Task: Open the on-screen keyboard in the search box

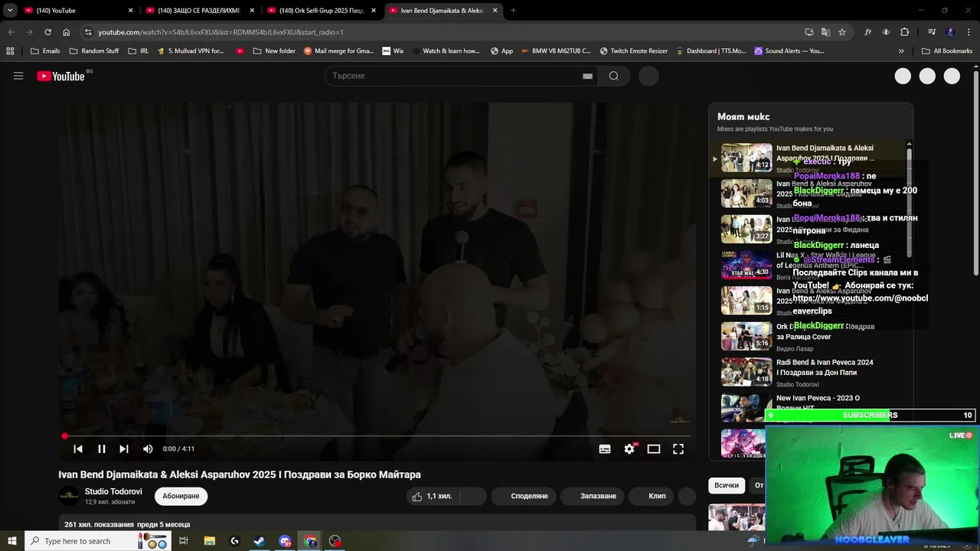Action: [587, 76]
